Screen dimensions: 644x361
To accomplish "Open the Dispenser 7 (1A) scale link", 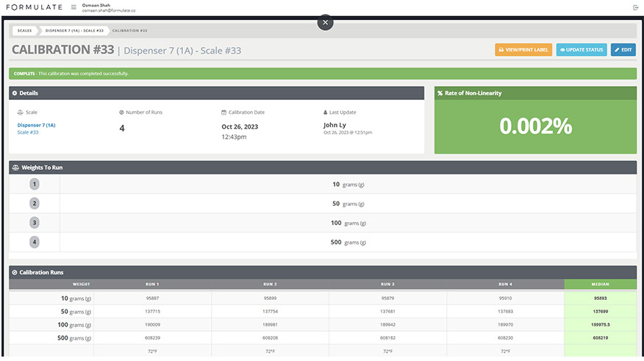I will coord(36,125).
